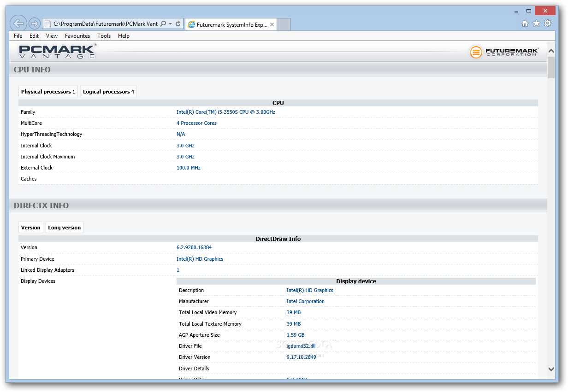Click the Driver Details row label
The height and width of the screenshot is (392, 568).
194,369
